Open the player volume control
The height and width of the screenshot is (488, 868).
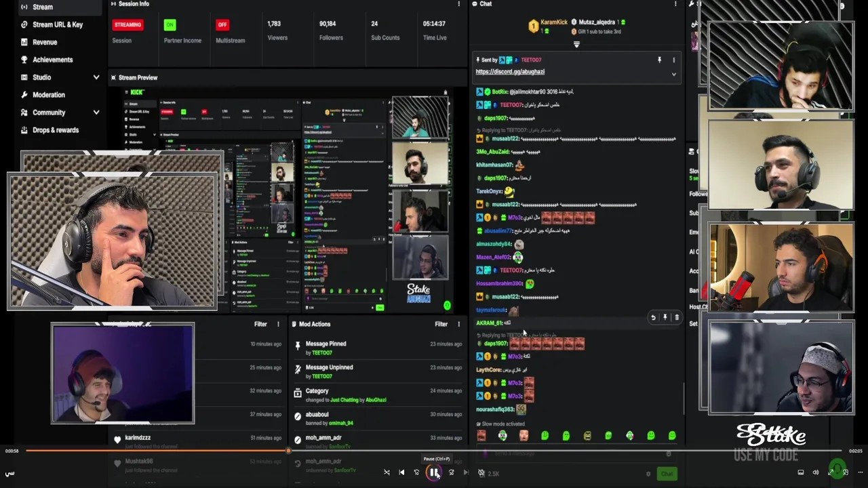(816, 472)
